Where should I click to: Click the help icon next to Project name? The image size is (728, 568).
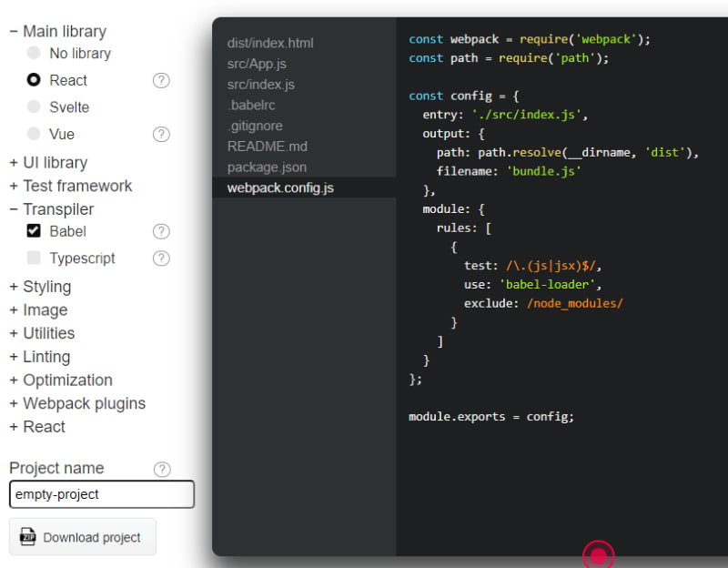(x=162, y=469)
